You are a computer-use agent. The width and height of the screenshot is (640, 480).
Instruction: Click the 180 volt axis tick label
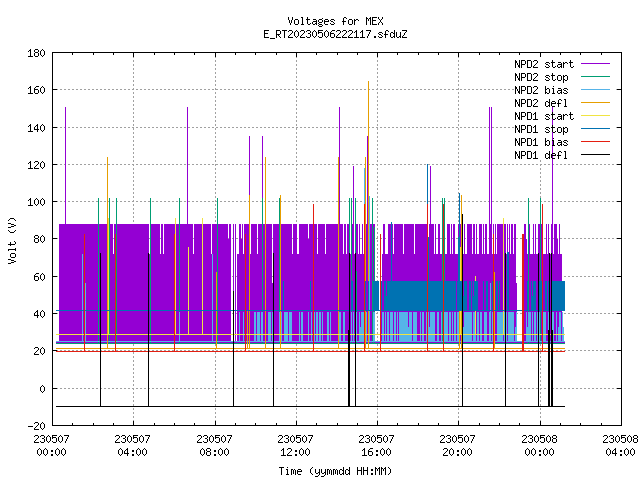click(36, 53)
